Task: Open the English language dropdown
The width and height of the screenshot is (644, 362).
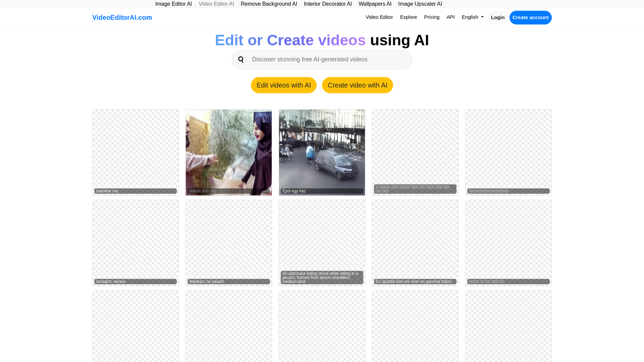Action: (x=473, y=17)
